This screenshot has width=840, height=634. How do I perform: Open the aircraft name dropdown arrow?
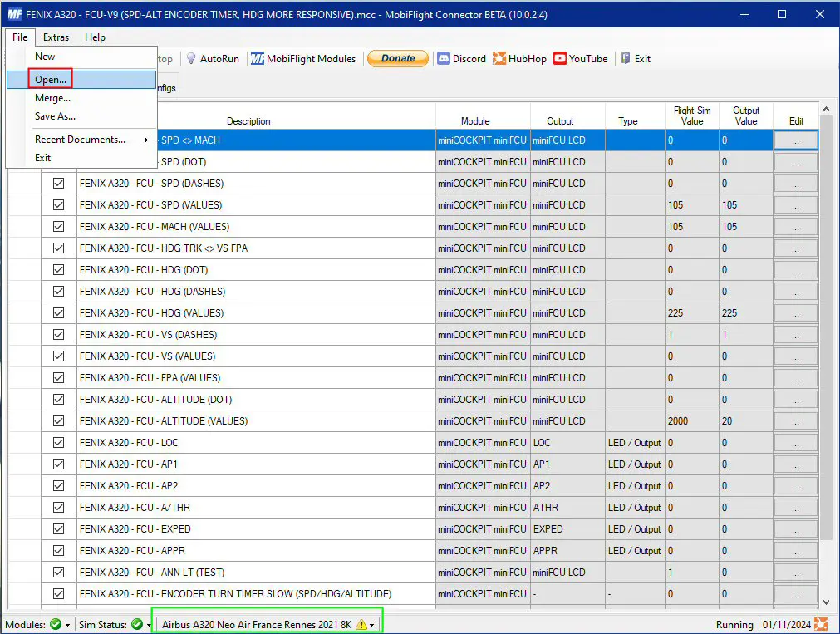pyautogui.click(x=372, y=625)
